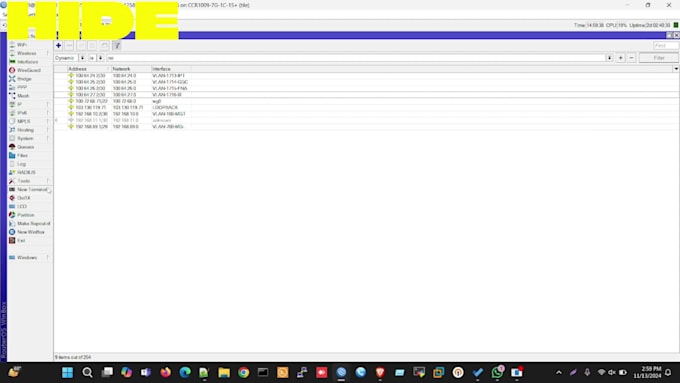Open the taskbar Search icon

(x=87, y=373)
